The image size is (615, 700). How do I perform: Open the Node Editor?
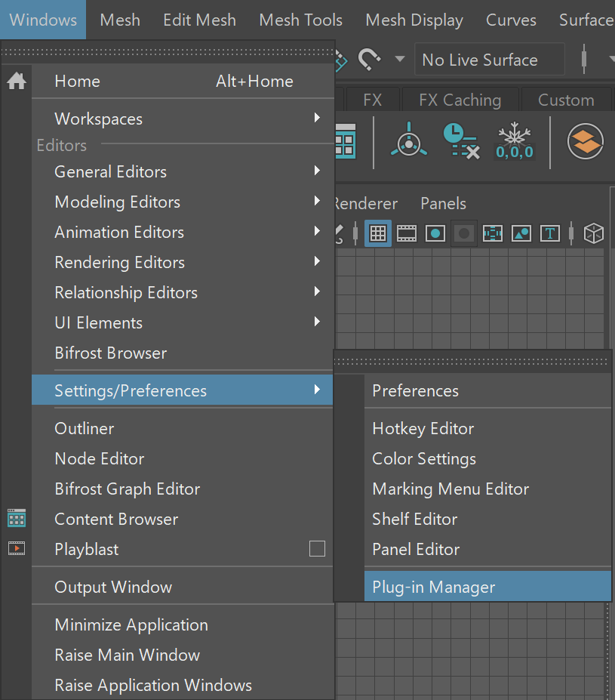point(183,459)
